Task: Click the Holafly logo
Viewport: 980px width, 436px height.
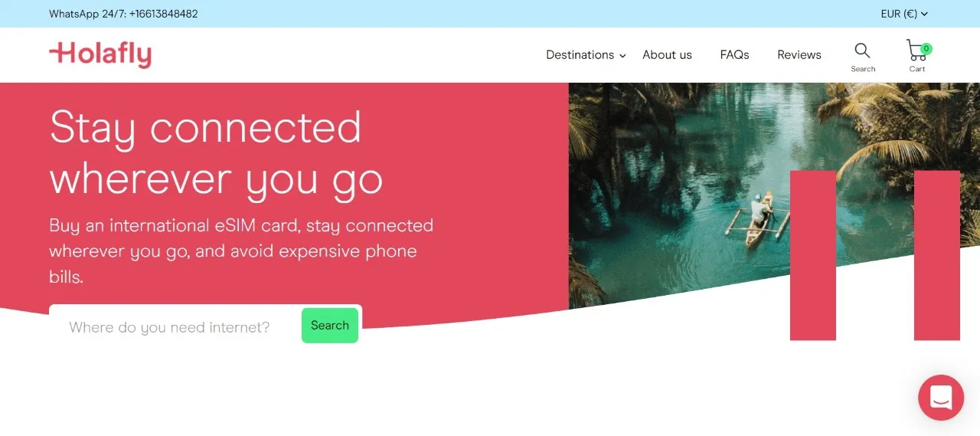Action: [x=100, y=54]
